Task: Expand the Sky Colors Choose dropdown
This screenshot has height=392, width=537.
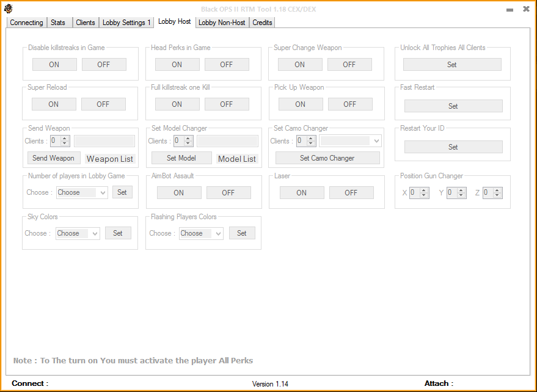Action: (x=78, y=233)
